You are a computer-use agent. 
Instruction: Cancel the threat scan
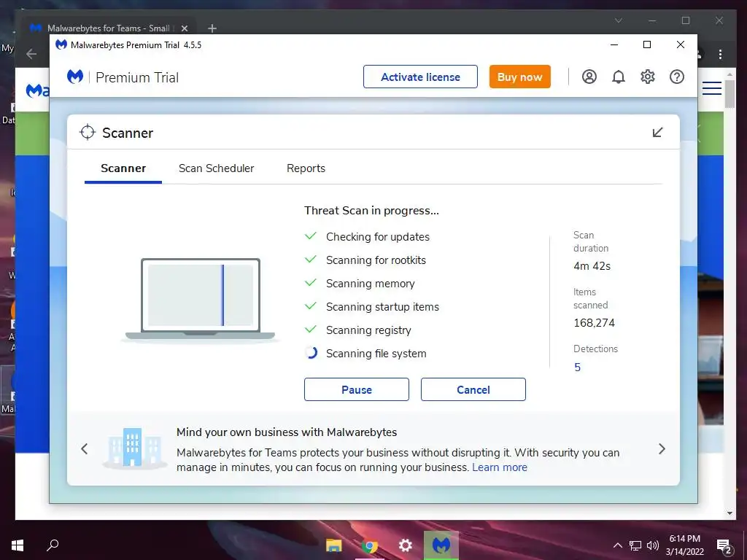473,389
